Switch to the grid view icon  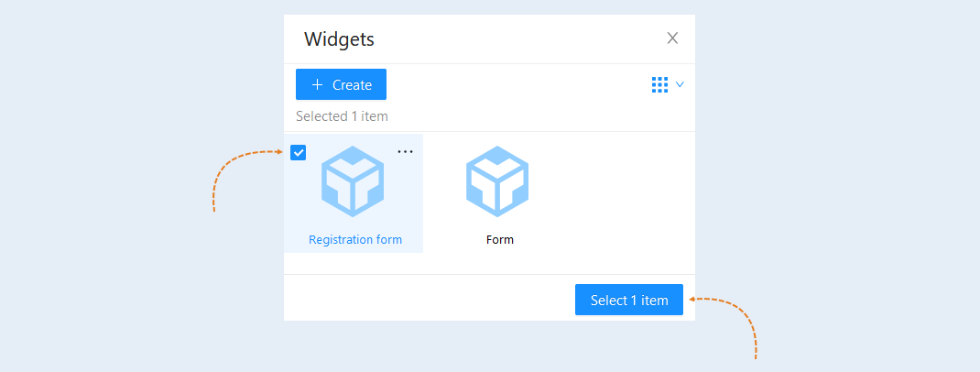point(660,84)
